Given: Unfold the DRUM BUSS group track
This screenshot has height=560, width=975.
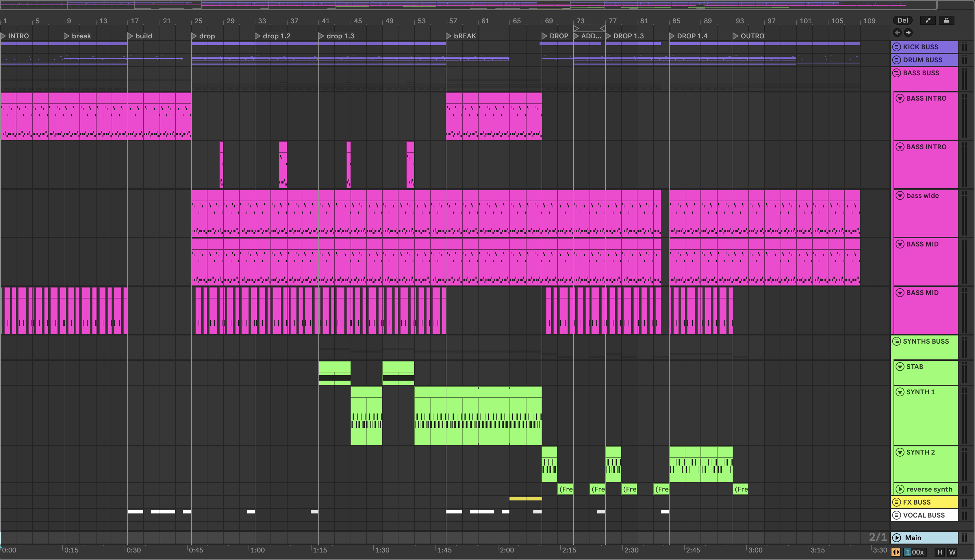Looking at the screenshot, I should click(897, 60).
